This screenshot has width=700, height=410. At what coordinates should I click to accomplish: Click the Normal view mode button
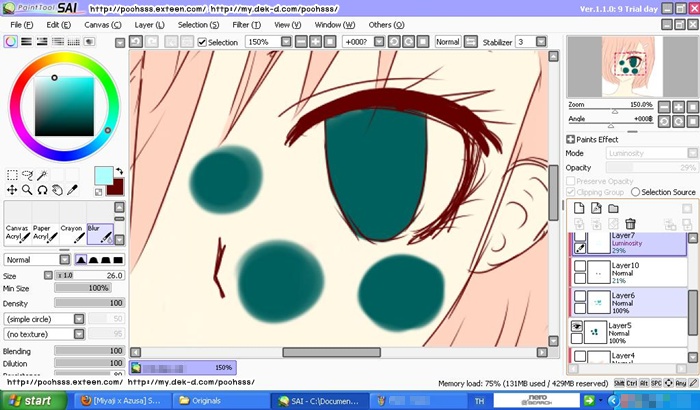tap(448, 42)
